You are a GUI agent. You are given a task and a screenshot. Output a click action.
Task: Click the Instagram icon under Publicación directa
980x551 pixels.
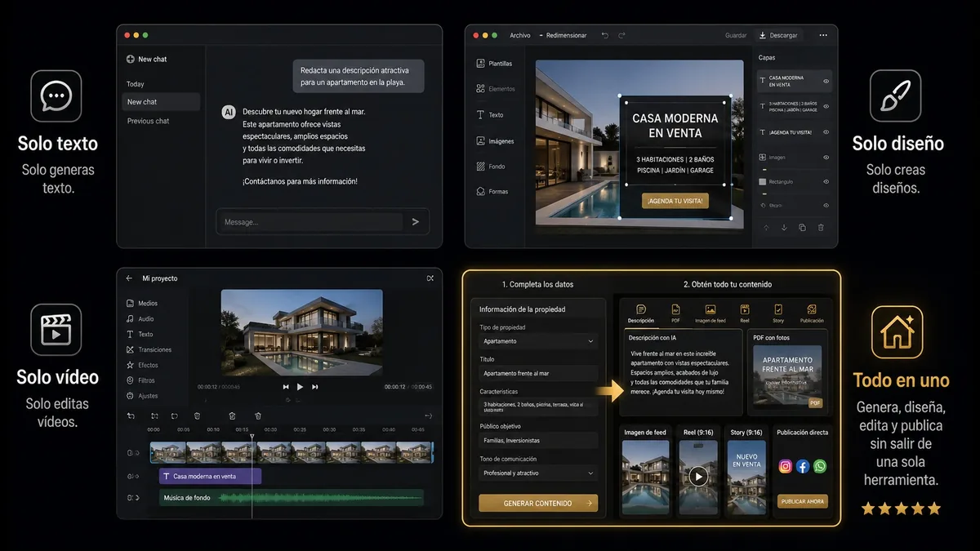pyautogui.click(x=786, y=466)
